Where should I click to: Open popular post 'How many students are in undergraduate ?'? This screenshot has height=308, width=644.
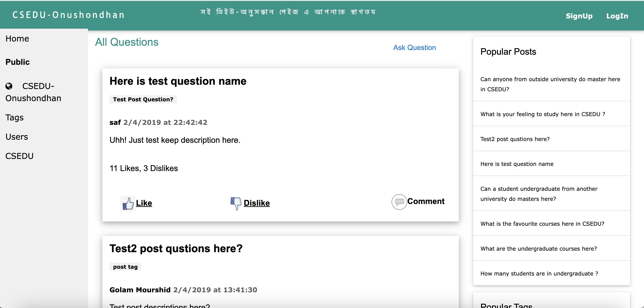click(539, 273)
